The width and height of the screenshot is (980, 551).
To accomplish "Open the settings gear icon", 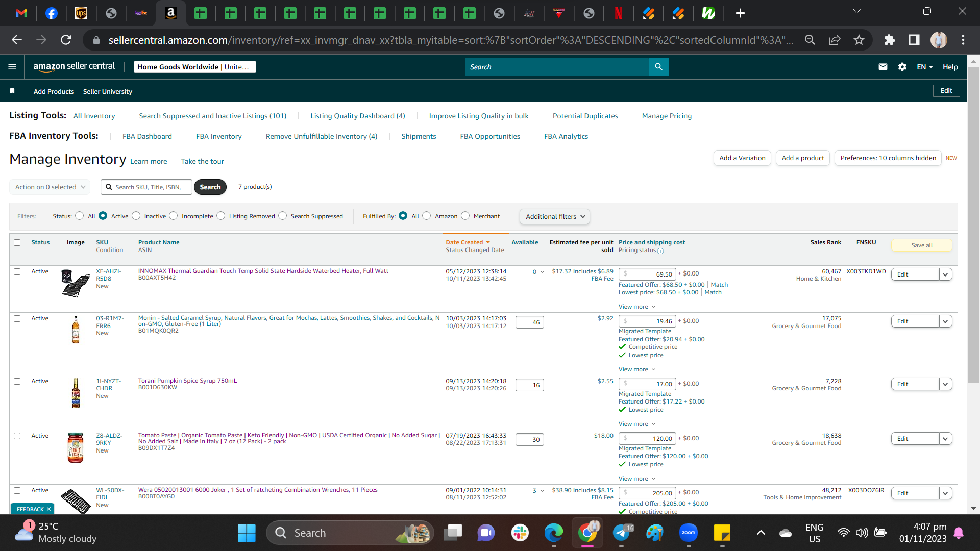I will coord(902,67).
